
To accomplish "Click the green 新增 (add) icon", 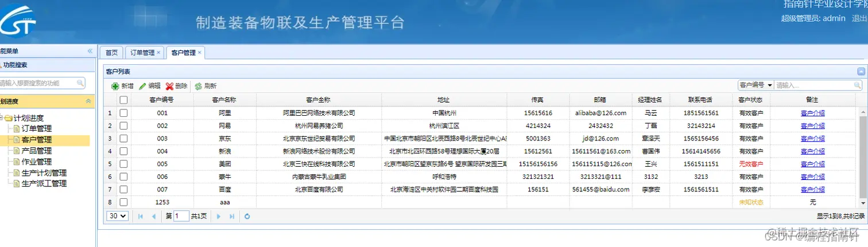I will (x=115, y=86).
